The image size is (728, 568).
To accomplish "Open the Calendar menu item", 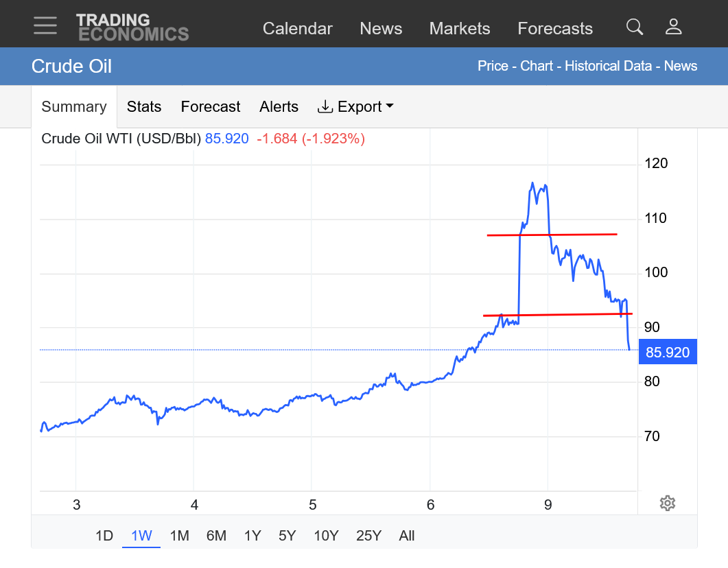I will click(x=298, y=29).
